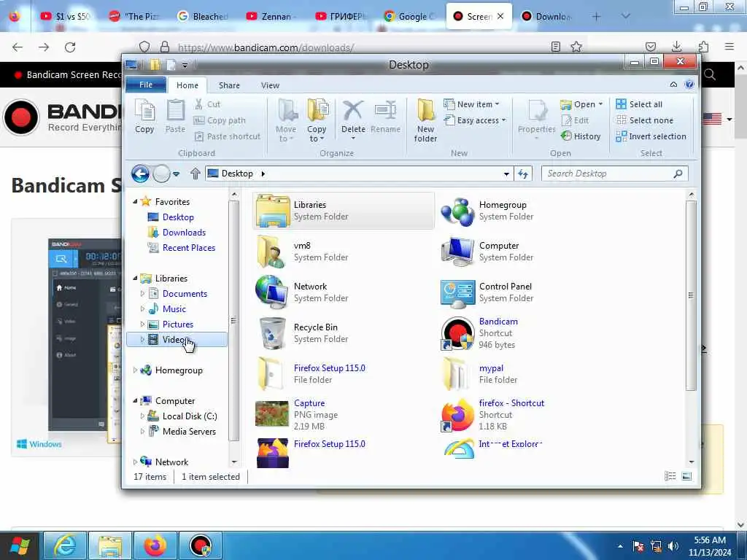Click the Copy icon in Clipboard group
Image resolution: width=747 pixels, height=560 pixels.
(144, 116)
